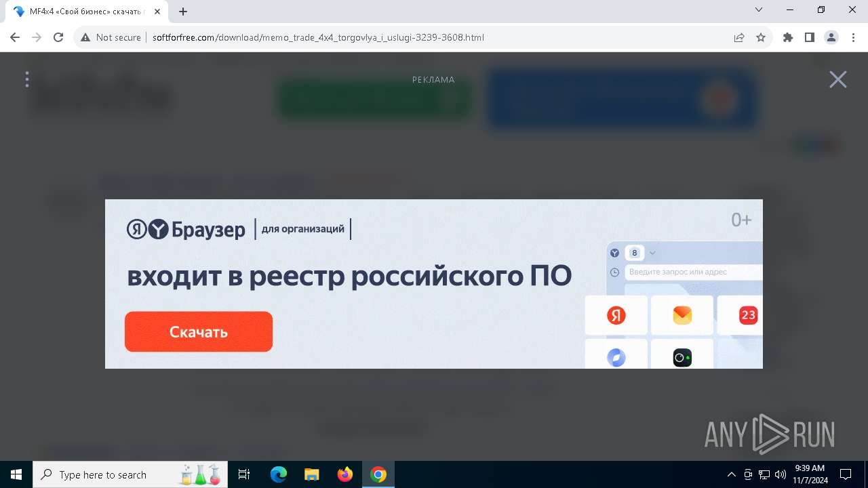Share this page via the share icon

tap(739, 37)
